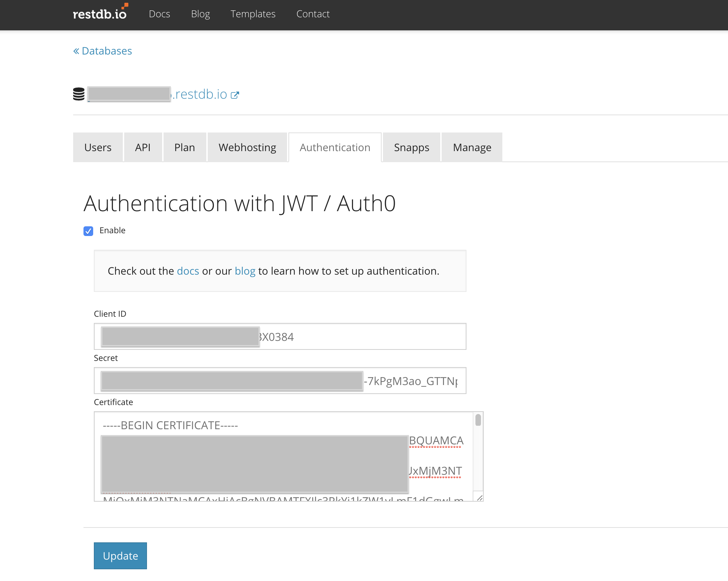728x581 pixels.
Task: Open the restdb.io home logo
Action: tap(100, 12)
